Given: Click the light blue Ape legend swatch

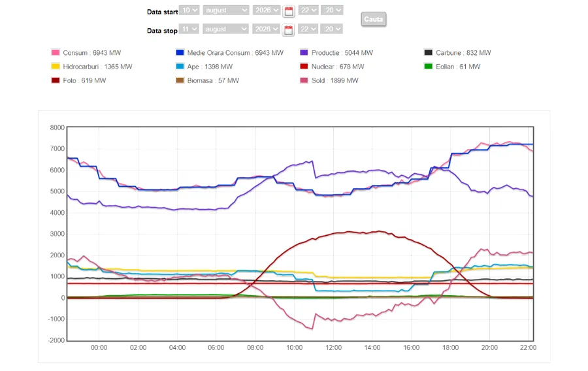Looking at the screenshot, I should [x=180, y=67].
